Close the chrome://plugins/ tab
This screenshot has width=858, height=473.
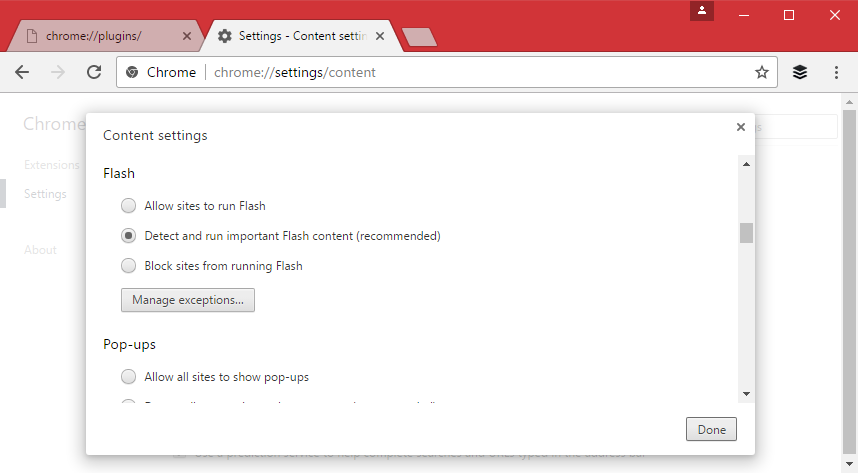point(187,36)
